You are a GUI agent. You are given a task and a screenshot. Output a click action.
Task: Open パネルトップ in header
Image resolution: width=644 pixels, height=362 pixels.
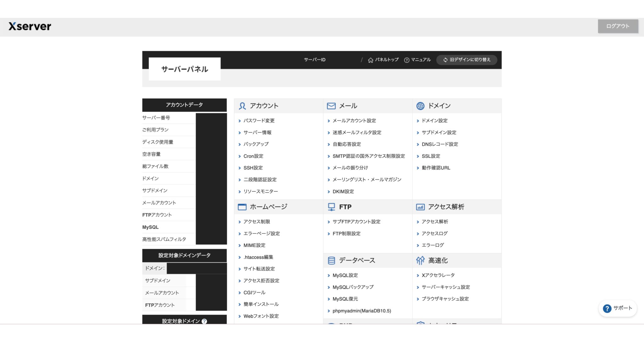(383, 60)
